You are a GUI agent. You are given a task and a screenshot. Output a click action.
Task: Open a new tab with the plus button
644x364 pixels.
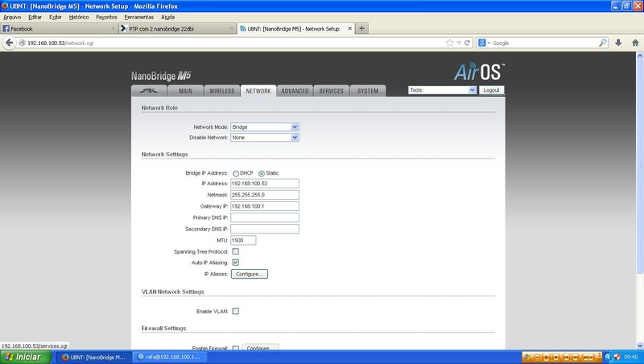click(x=361, y=28)
